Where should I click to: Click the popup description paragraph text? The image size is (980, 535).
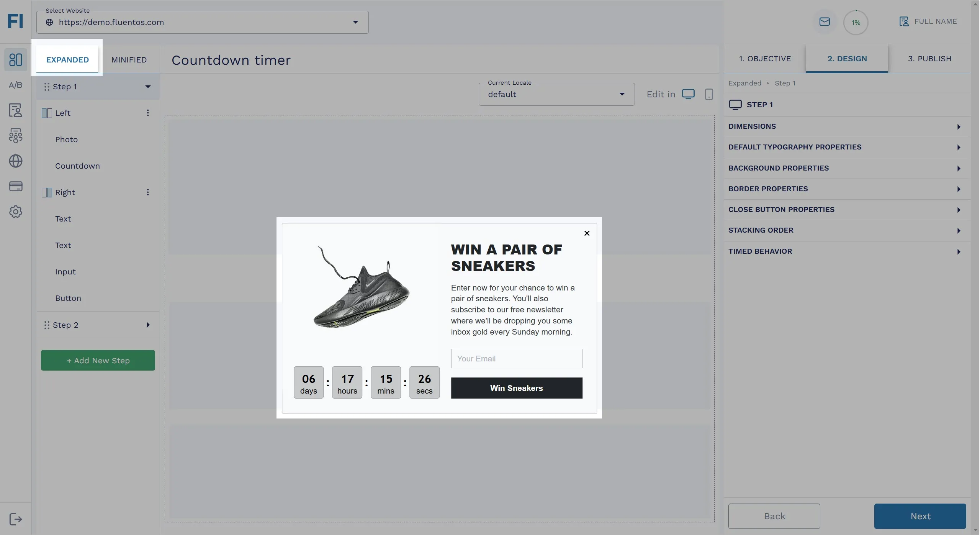[513, 310]
